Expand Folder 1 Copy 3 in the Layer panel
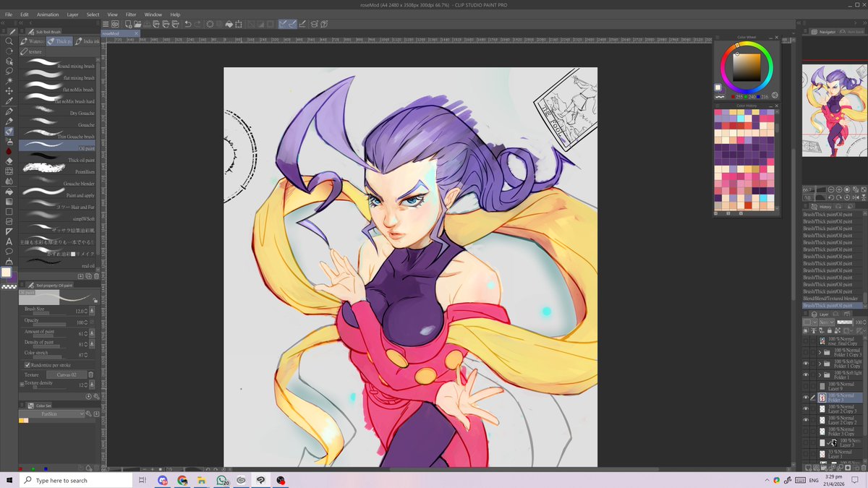The image size is (868, 488). pyautogui.click(x=820, y=351)
